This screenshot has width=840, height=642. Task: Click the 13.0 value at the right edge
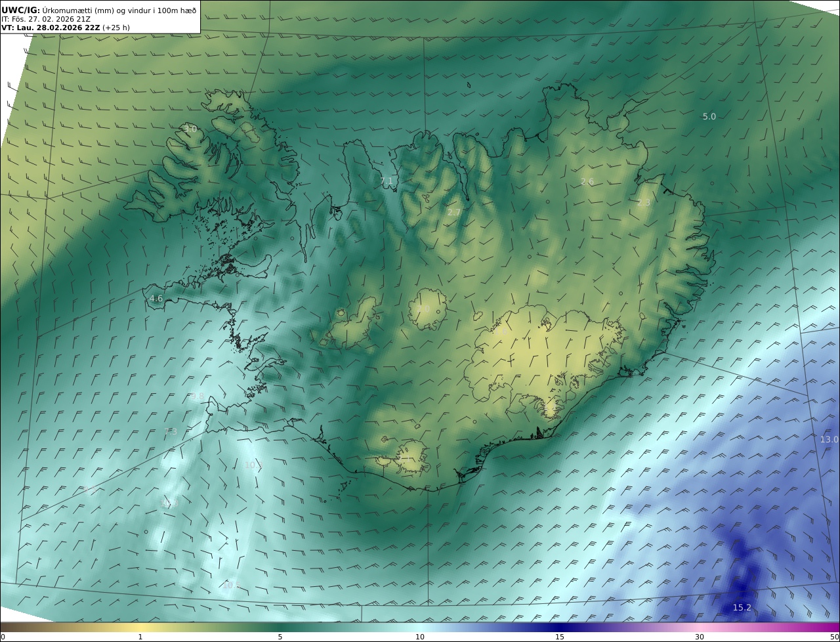(829, 439)
